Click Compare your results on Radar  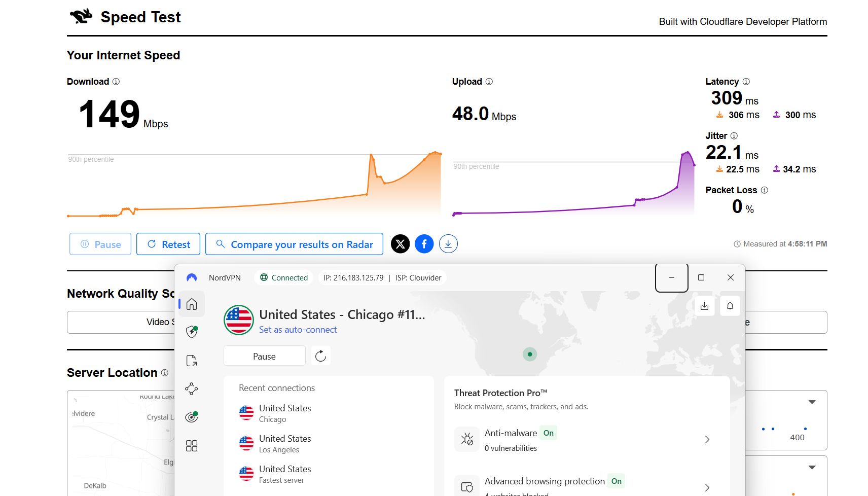point(294,244)
